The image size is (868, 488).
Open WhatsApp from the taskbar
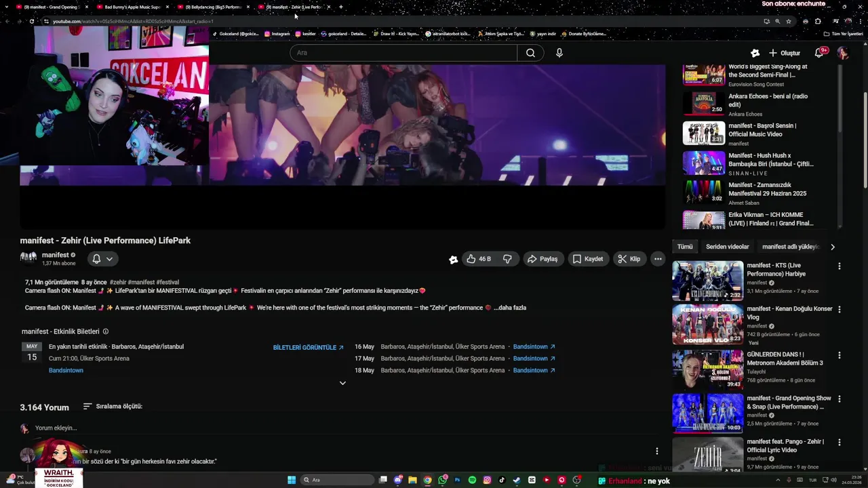tap(442, 480)
